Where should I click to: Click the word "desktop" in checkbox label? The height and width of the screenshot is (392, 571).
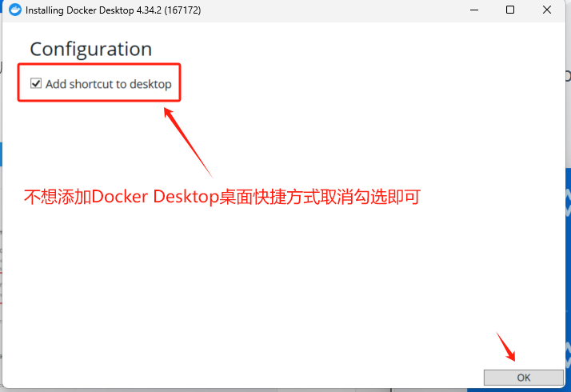click(x=150, y=84)
